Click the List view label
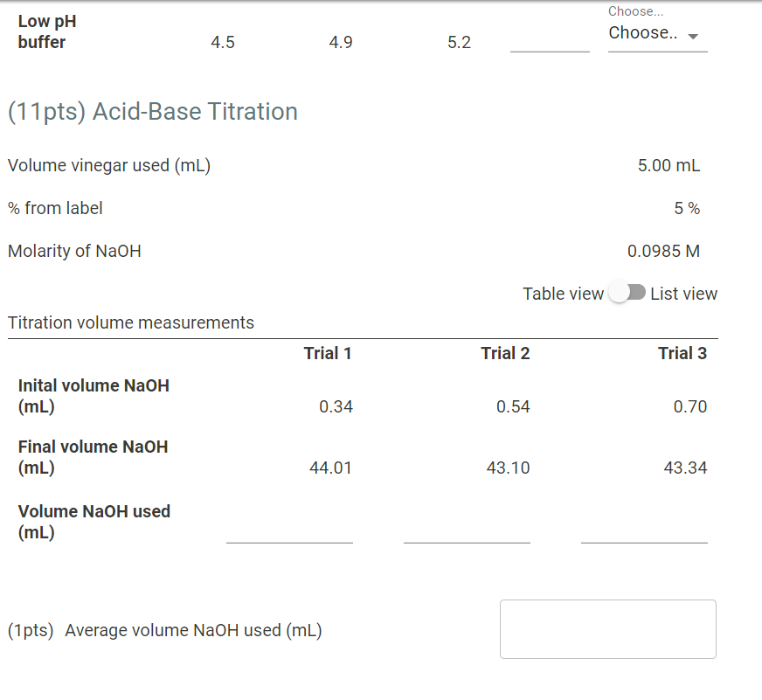 683,294
